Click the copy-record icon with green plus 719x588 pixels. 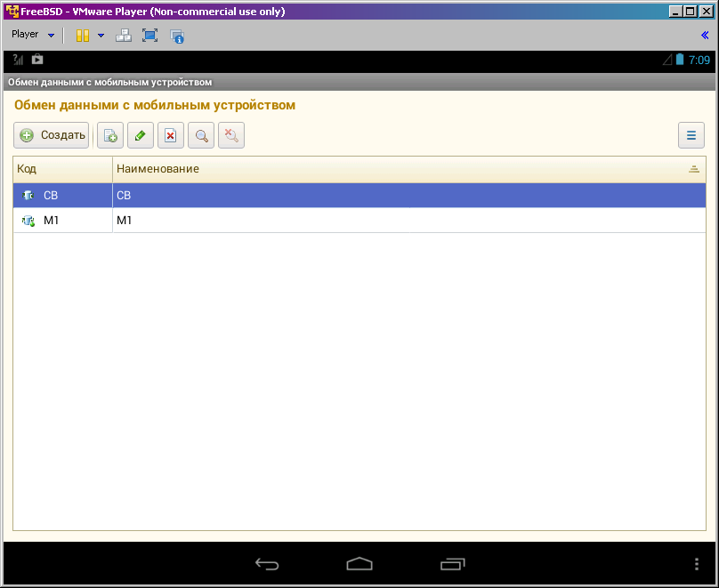click(x=110, y=135)
